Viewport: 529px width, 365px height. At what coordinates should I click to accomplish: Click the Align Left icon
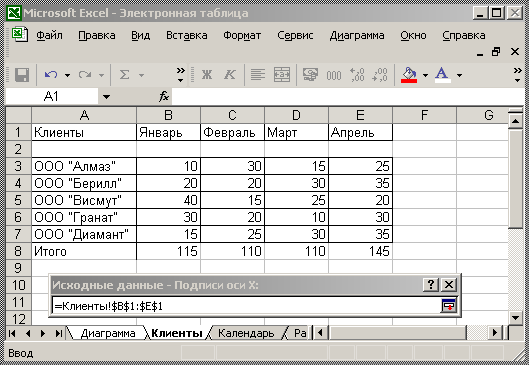258,75
